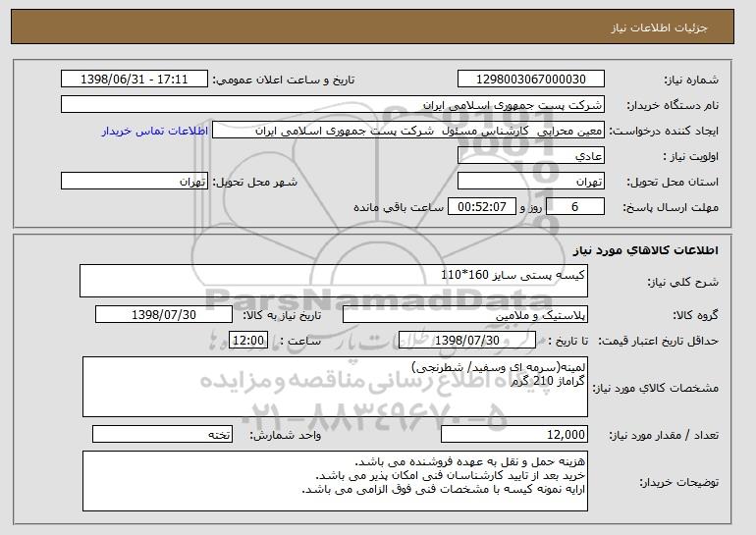This screenshot has width=756, height=535.
Task: Select the price validity تا تاریخ field
Action: (x=467, y=341)
